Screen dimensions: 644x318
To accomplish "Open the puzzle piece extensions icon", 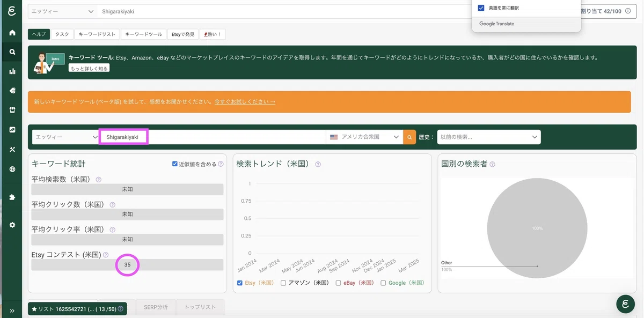I will [12, 197].
